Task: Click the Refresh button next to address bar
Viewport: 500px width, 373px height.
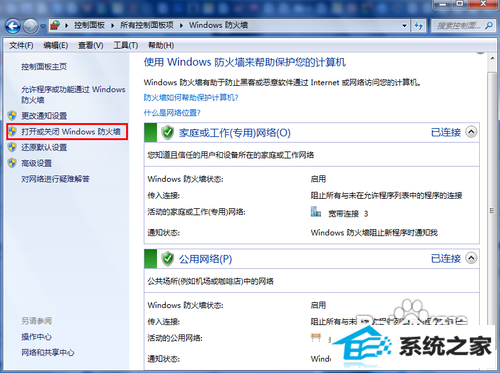Action: [x=419, y=25]
